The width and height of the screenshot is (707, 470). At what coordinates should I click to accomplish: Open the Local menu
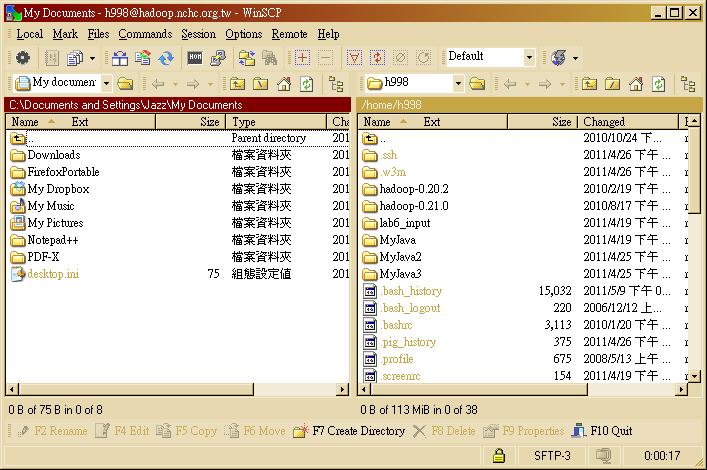(x=30, y=34)
